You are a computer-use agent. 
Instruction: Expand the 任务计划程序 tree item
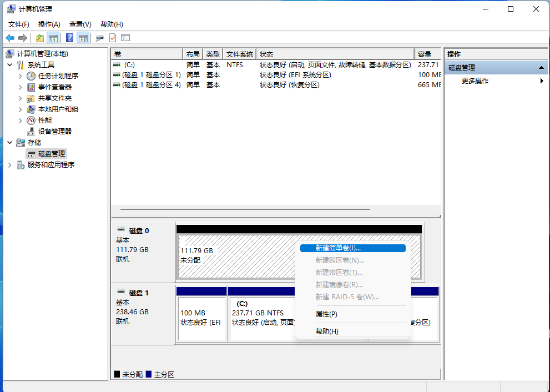pyautogui.click(x=19, y=76)
